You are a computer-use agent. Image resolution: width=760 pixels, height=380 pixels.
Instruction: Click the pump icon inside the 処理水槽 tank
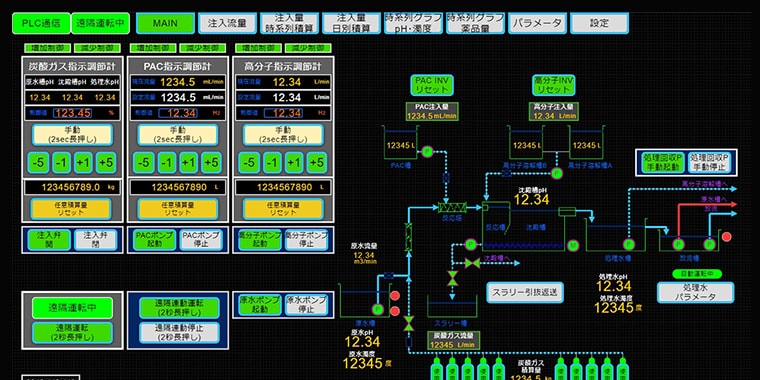(629, 244)
